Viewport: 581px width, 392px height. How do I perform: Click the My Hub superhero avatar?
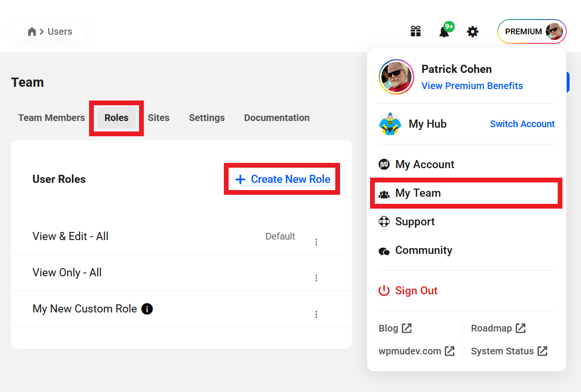click(390, 124)
